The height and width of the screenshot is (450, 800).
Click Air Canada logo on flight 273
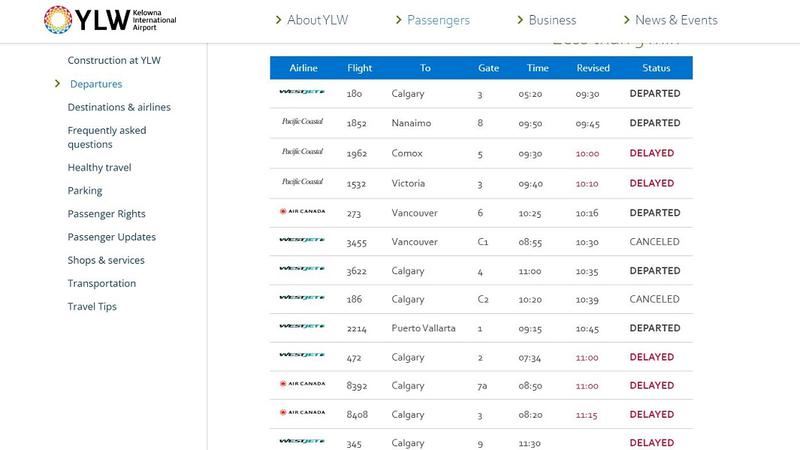302,213
